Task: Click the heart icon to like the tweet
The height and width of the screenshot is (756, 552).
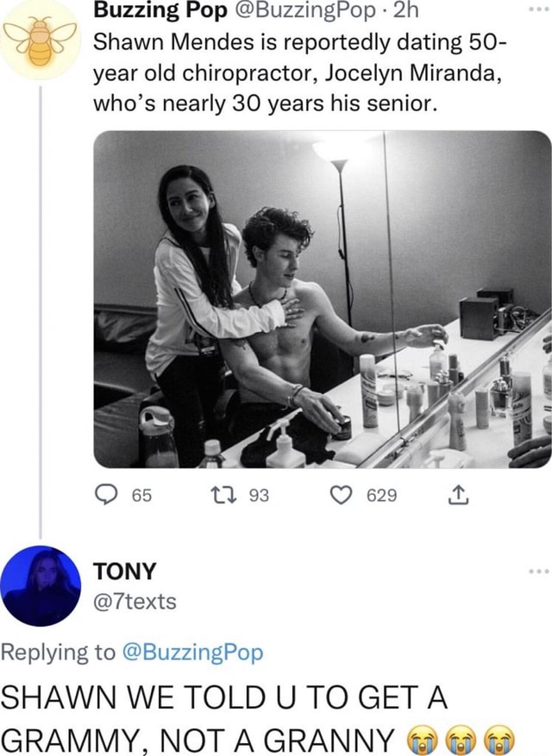Action: click(x=341, y=495)
